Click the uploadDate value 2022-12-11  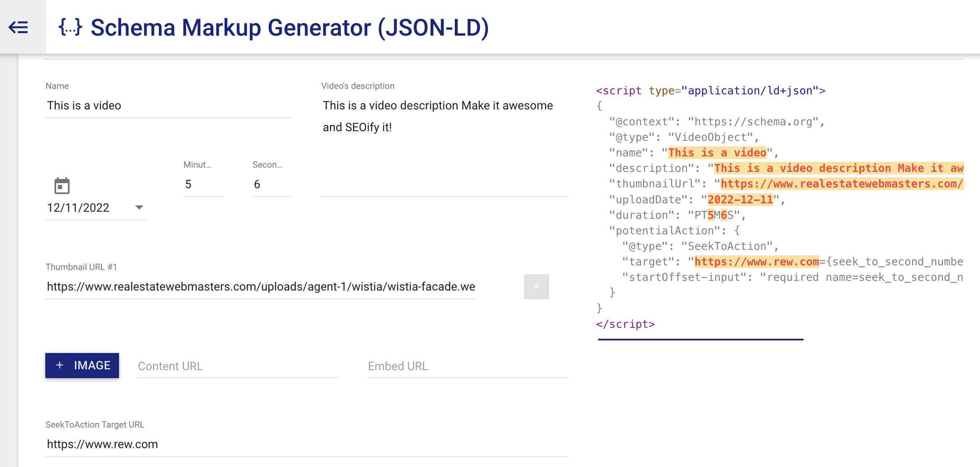740,200
